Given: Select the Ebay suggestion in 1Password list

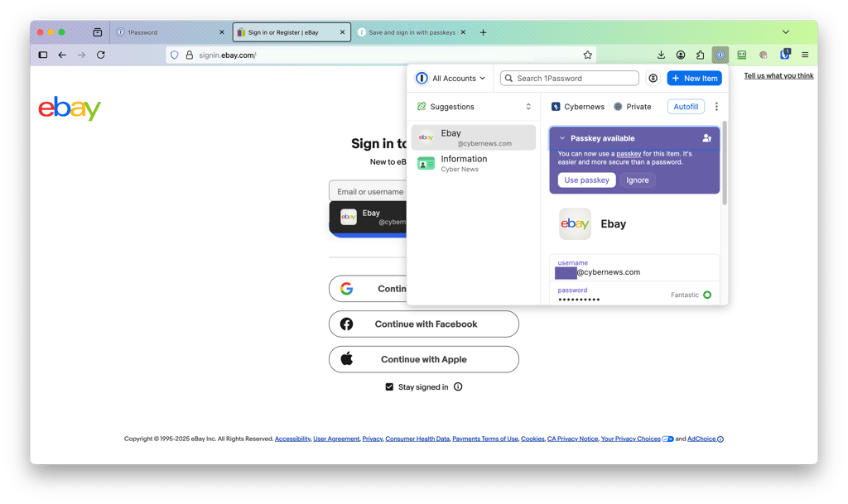Looking at the screenshot, I should [x=474, y=137].
